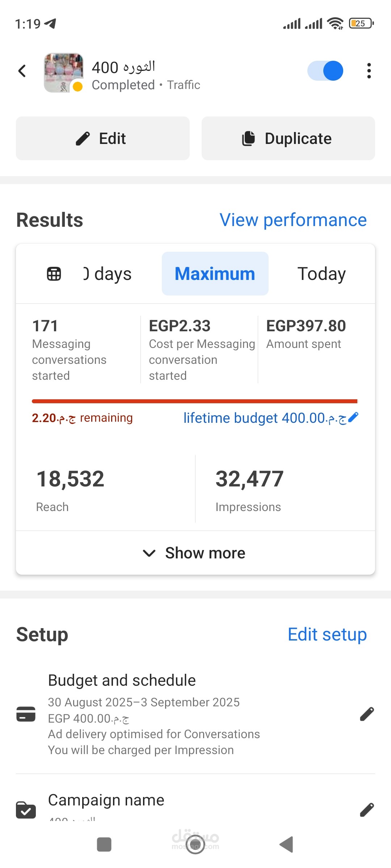Edit Campaign name via pencil icon

pos(367,810)
